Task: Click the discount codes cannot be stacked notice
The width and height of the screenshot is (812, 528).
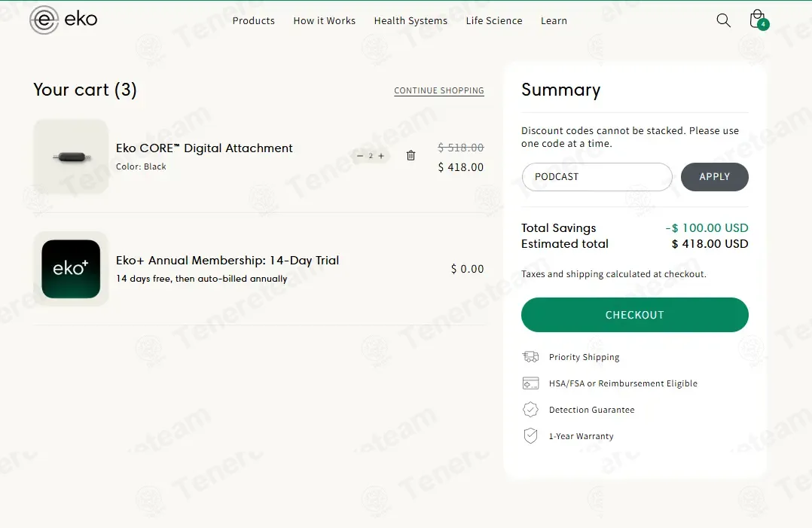Action: pos(630,137)
